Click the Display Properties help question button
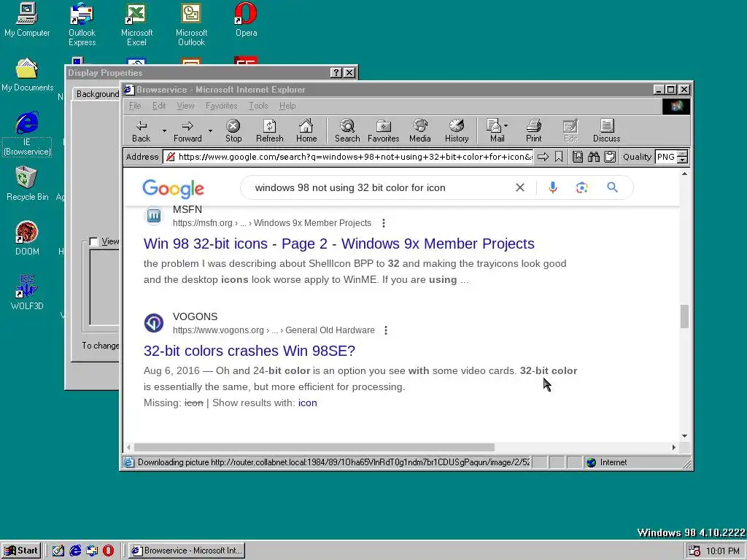 click(336, 72)
